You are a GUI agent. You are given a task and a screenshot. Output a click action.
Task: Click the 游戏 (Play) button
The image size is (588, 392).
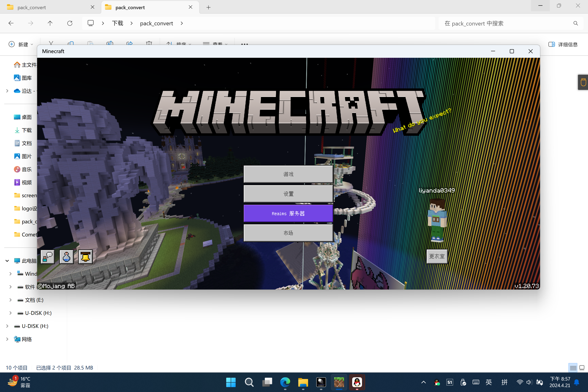[288, 174]
